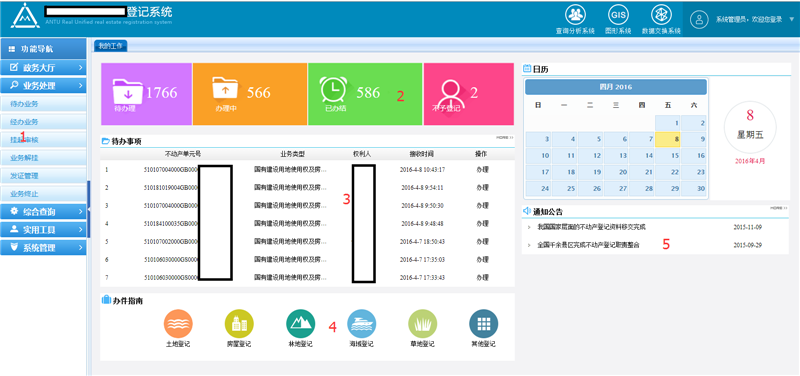
Task: Select the 其他登记 grid icon
Action: (x=484, y=323)
